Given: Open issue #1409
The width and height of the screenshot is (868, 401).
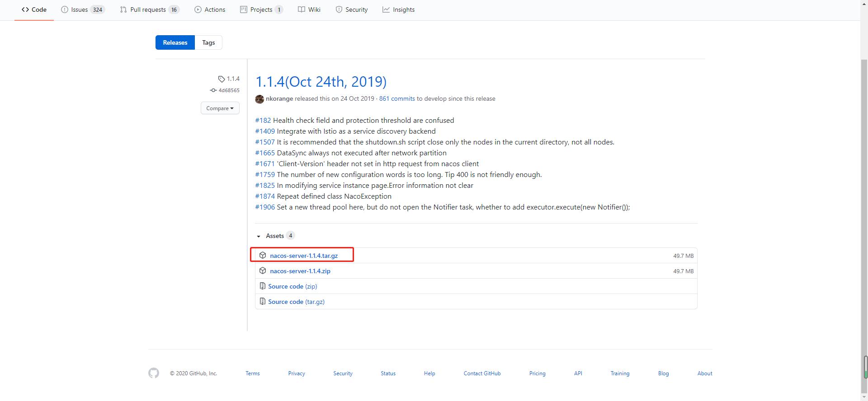Looking at the screenshot, I should [x=265, y=131].
